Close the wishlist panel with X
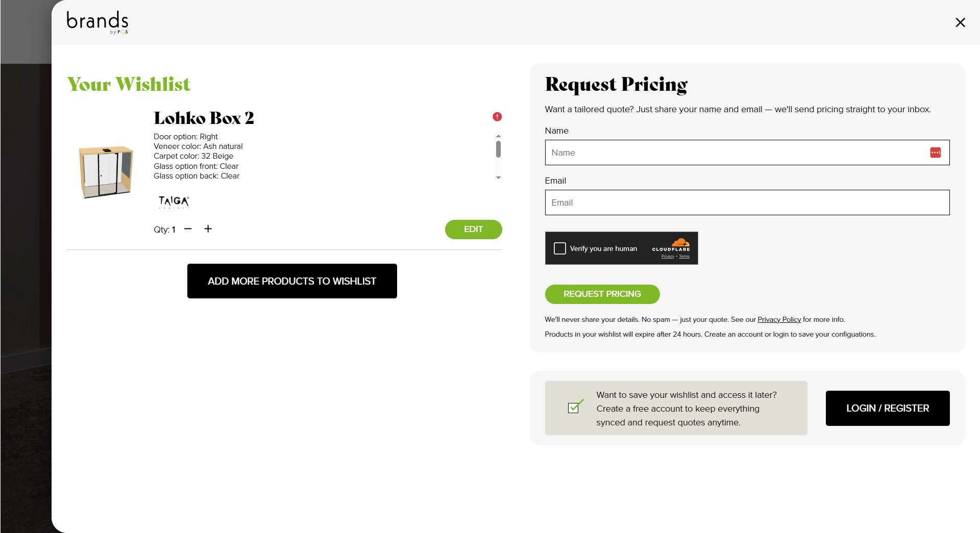The height and width of the screenshot is (533, 980). click(x=960, y=22)
